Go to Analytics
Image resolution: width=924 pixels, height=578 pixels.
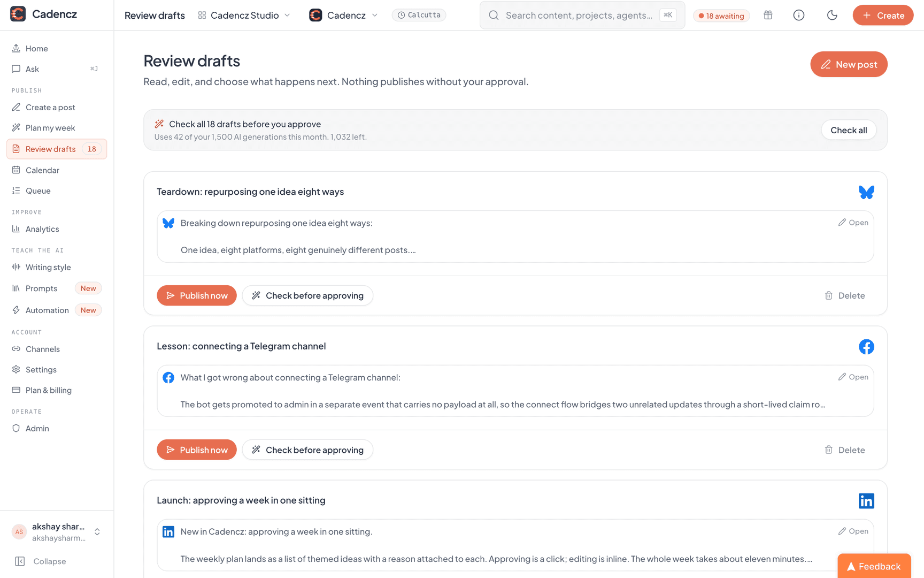(57, 229)
